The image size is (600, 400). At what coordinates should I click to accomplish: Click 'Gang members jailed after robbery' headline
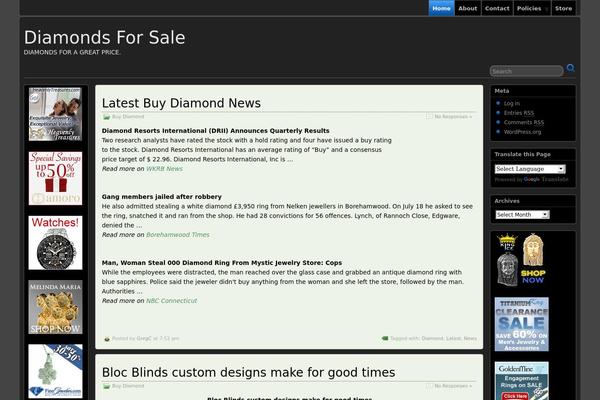[161, 197]
